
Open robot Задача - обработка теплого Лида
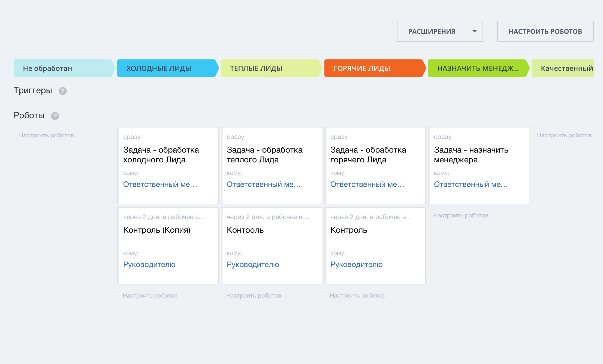[x=264, y=154]
